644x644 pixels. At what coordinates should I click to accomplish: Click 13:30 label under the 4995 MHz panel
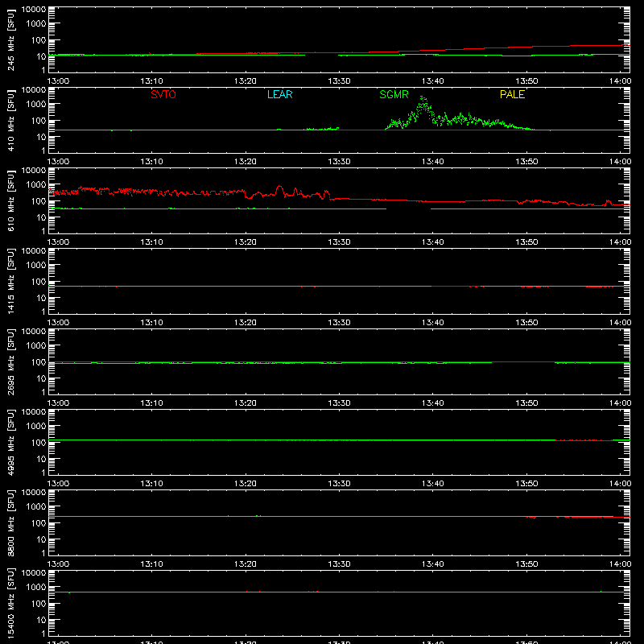pyautogui.click(x=339, y=484)
